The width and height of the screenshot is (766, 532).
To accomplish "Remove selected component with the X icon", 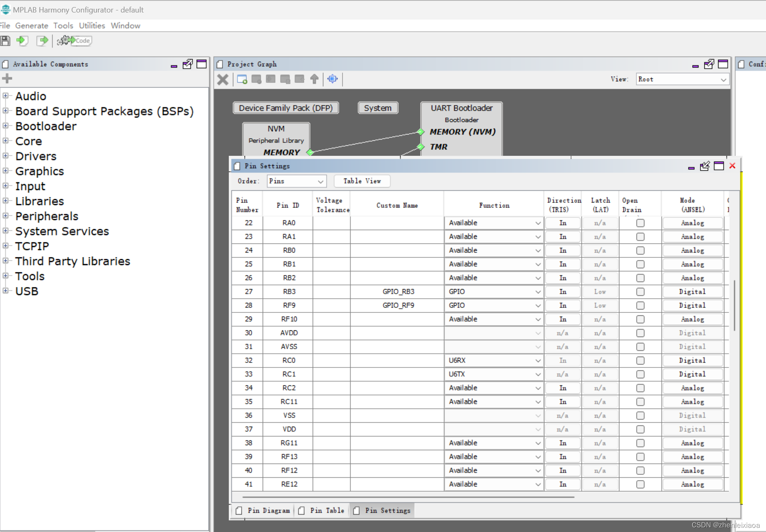I will click(x=223, y=79).
